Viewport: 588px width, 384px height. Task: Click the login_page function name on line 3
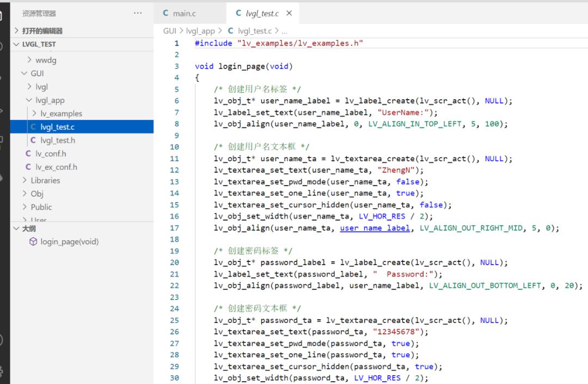point(242,66)
